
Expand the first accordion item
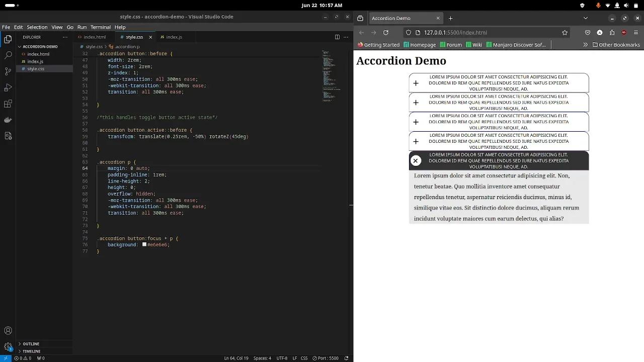pyautogui.click(x=499, y=83)
